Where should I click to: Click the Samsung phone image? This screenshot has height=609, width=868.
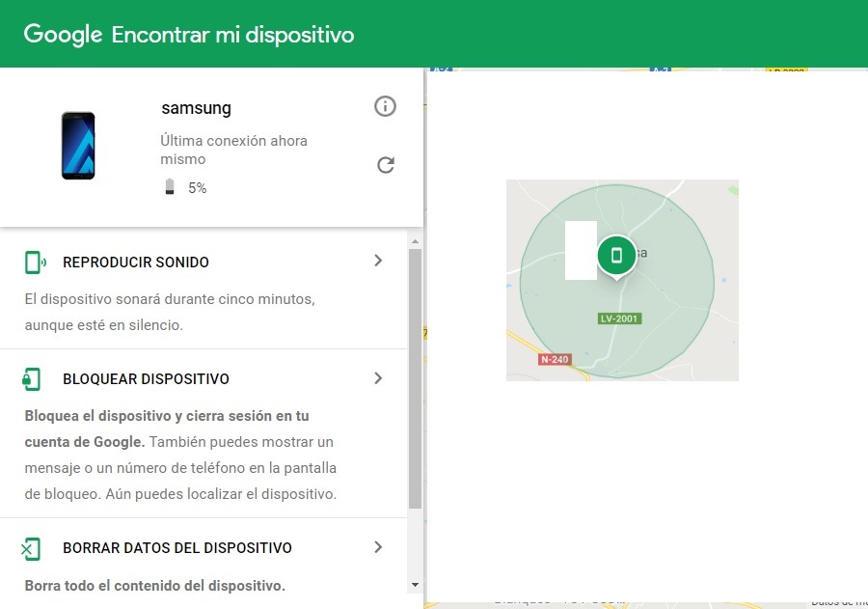(x=78, y=146)
